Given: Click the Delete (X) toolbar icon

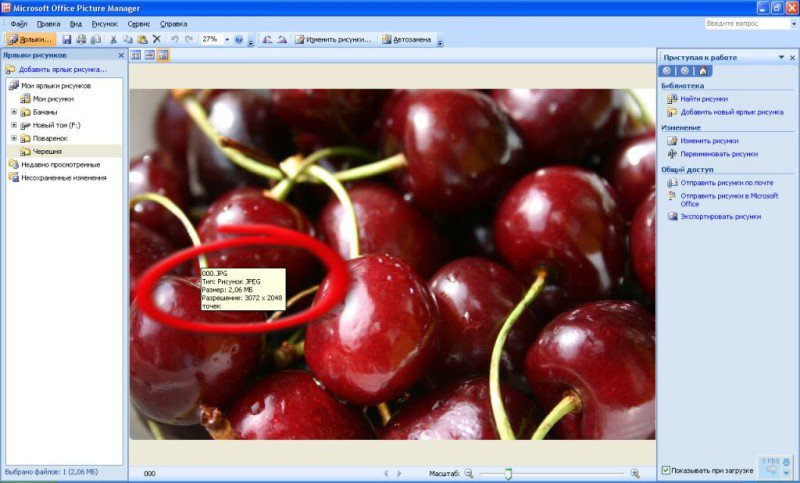Looking at the screenshot, I should pyautogui.click(x=156, y=39).
